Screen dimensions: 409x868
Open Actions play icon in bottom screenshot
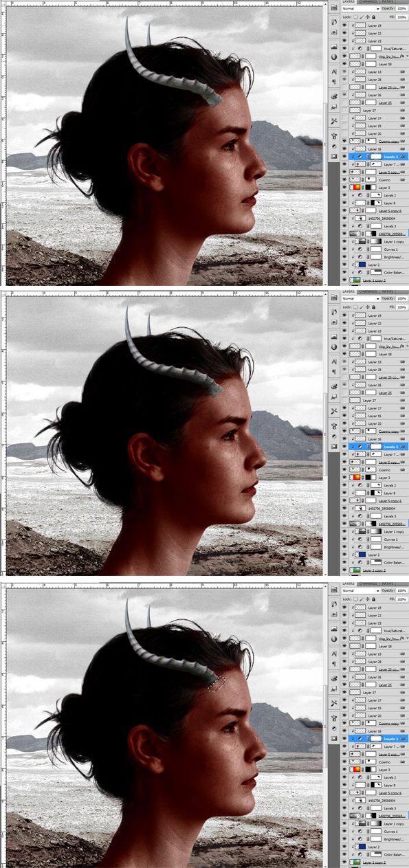334,614
